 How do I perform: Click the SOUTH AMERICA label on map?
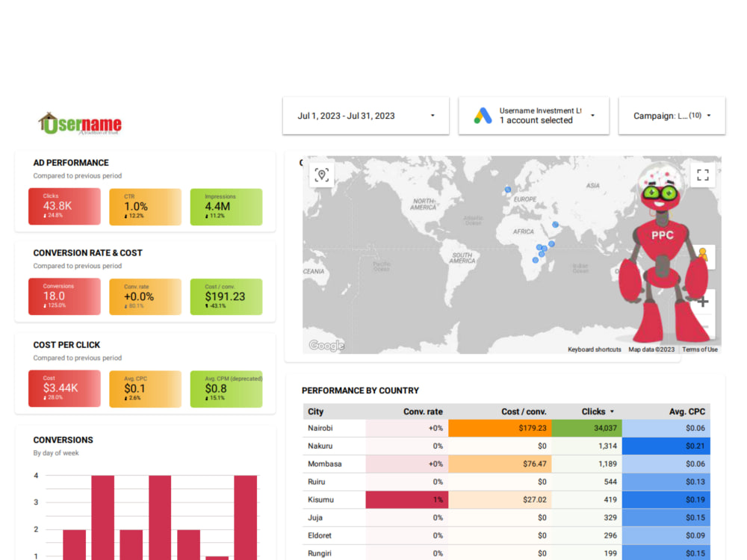(462, 258)
